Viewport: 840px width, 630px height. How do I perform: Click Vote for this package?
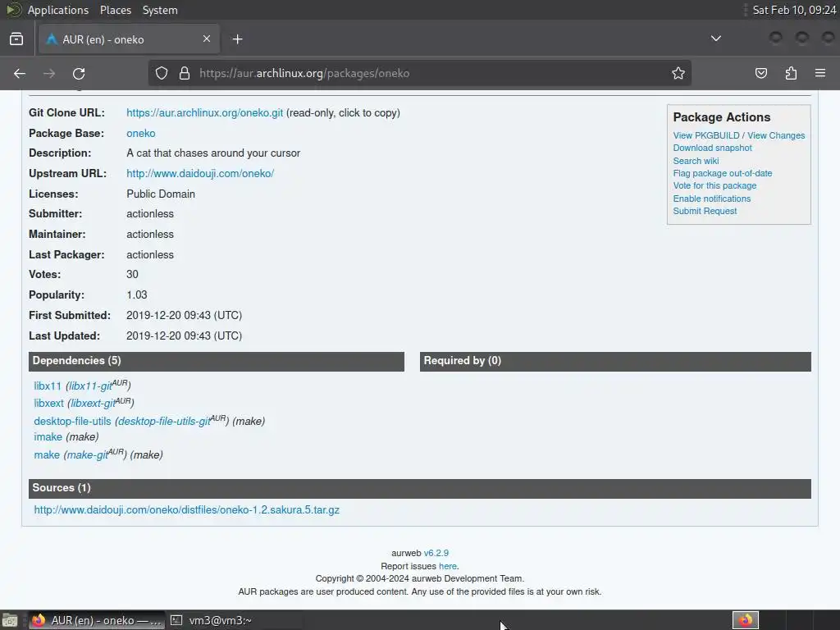pyautogui.click(x=714, y=185)
